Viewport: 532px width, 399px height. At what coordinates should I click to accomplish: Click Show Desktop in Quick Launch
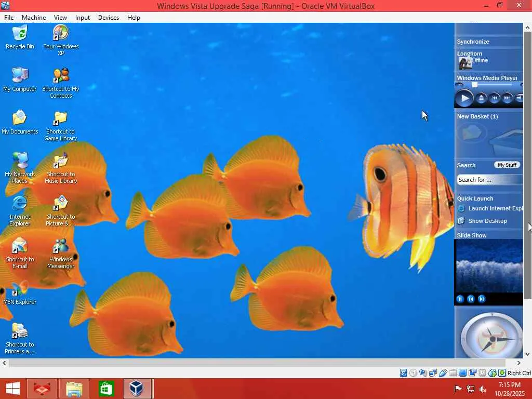pos(482,220)
